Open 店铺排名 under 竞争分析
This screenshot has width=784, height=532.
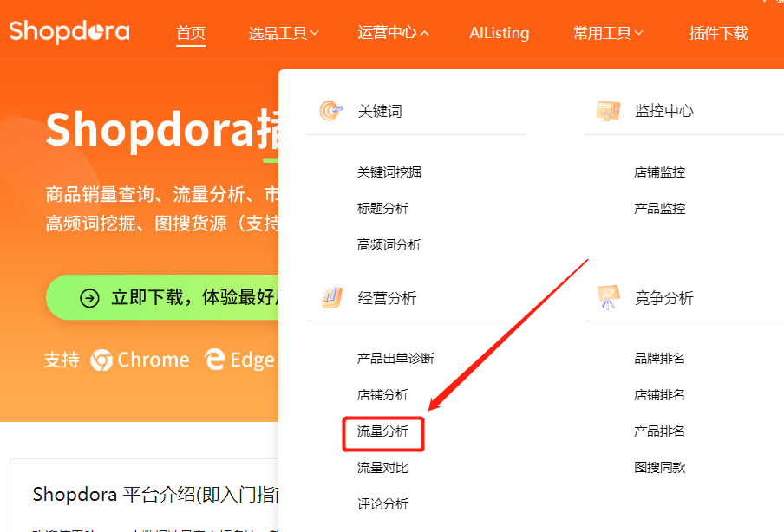[659, 394]
